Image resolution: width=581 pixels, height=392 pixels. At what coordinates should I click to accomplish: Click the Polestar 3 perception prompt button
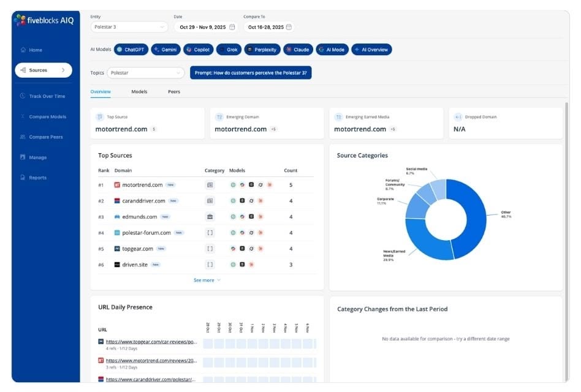pyautogui.click(x=251, y=73)
